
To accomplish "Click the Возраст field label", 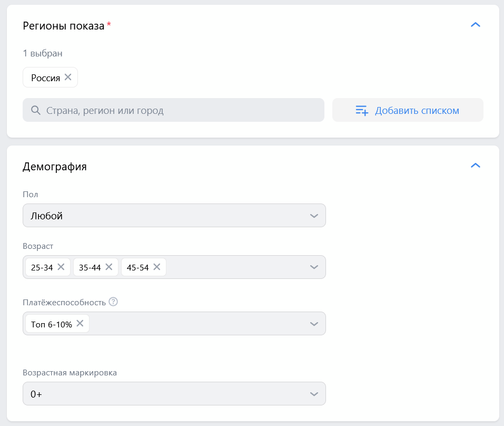I will tap(38, 246).
